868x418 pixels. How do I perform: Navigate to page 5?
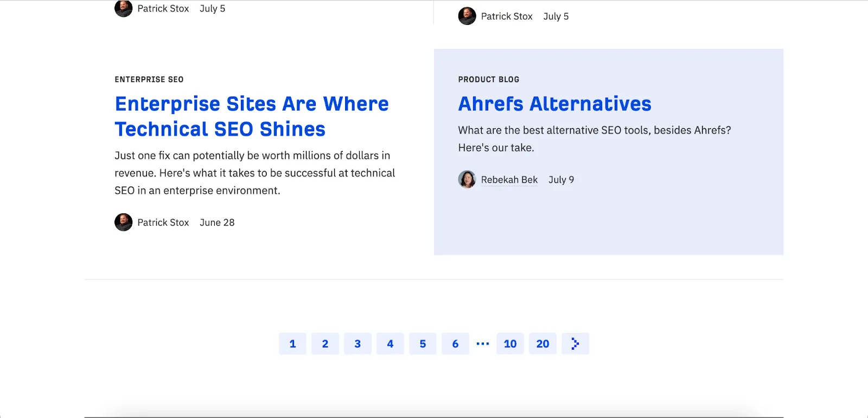pyautogui.click(x=423, y=344)
